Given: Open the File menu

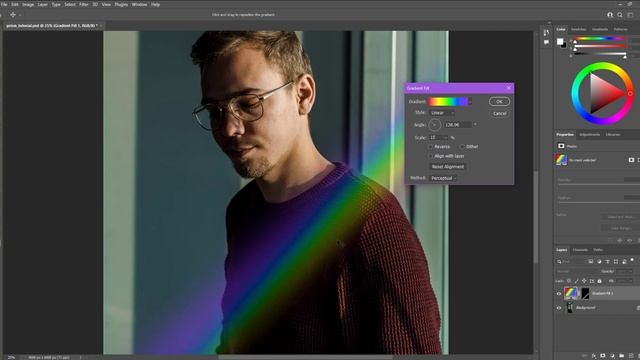Looking at the screenshot, I should click(x=4, y=4).
